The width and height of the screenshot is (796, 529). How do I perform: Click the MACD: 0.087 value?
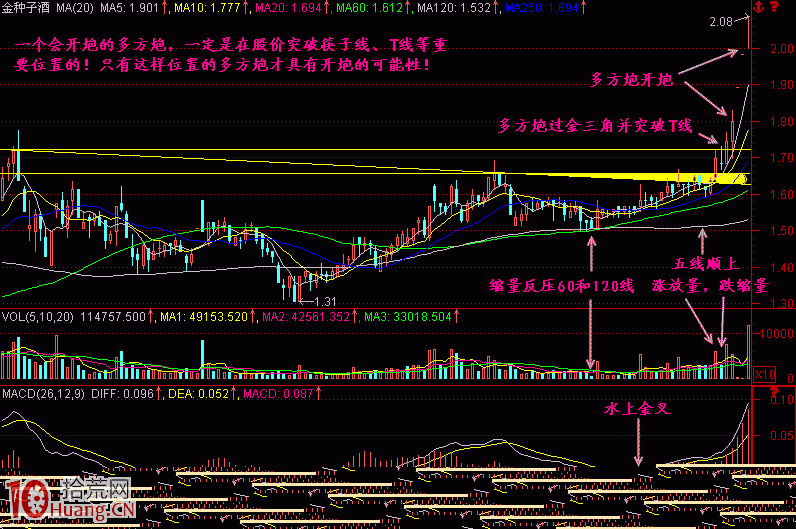pyautogui.click(x=278, y=393)
